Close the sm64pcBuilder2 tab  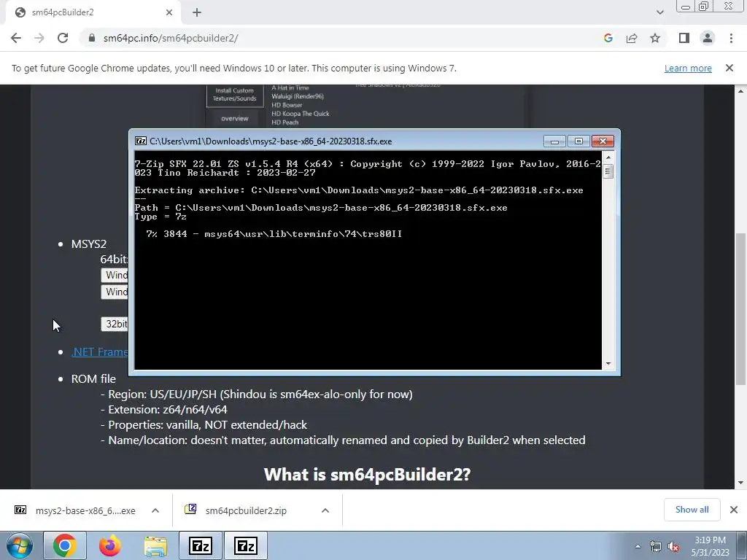tap(169, 13)
